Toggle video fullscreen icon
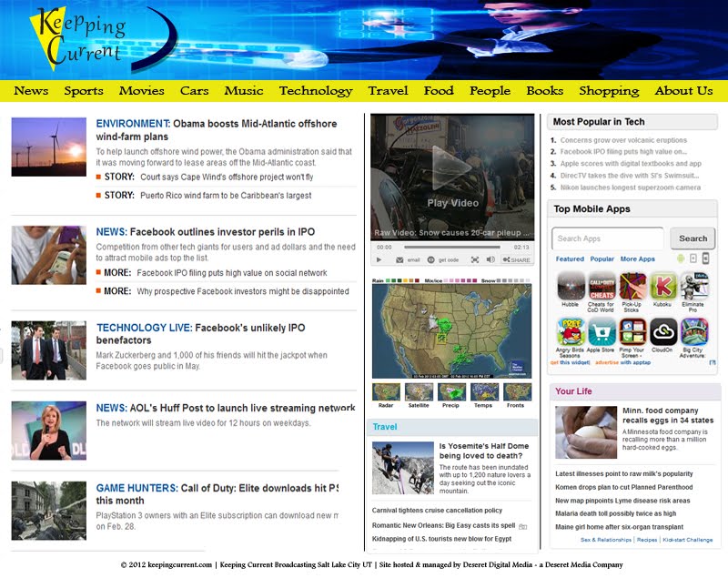Screen dimensions: 728x578 click(475, 260)
